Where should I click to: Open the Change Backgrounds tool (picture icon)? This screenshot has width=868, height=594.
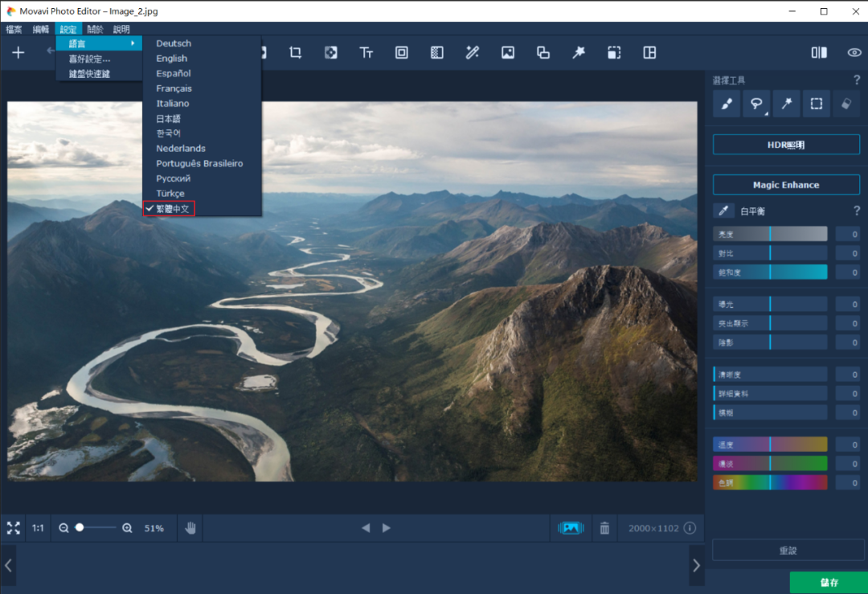pyautogui.click(x=508, y=52)
